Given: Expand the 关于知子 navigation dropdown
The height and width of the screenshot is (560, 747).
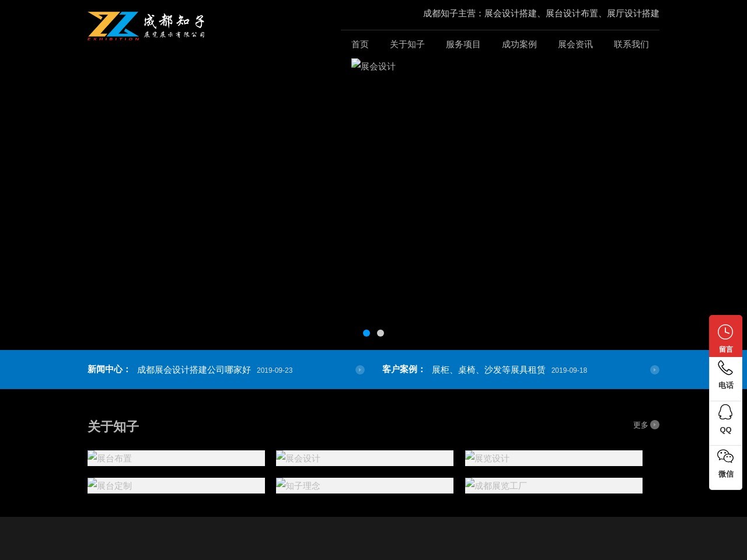Looking at the screenshot, I should 407,44.
